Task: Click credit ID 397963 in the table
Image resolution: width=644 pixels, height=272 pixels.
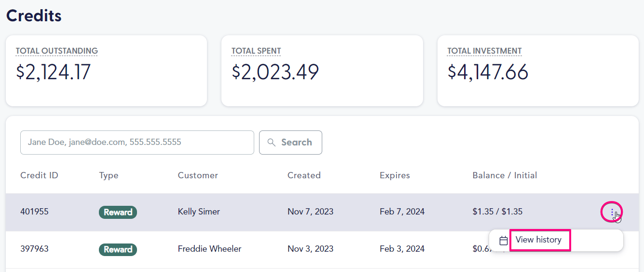Action: pyautogui.click(x=34, y=249)
